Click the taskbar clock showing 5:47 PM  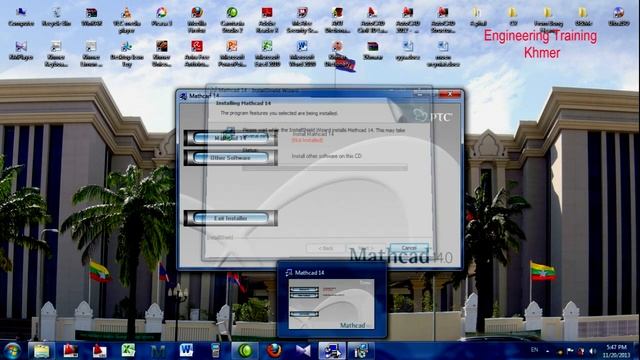616,351
